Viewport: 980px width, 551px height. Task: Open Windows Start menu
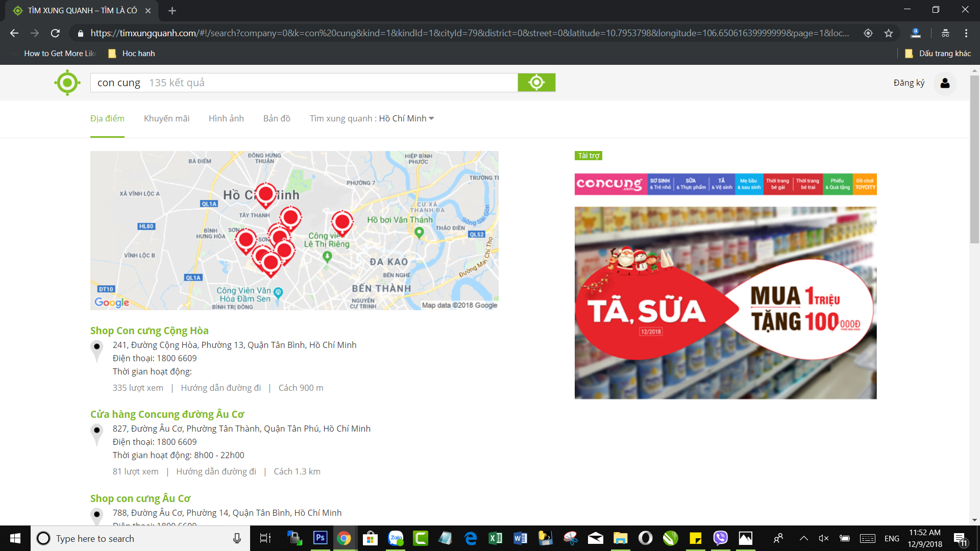15,538
